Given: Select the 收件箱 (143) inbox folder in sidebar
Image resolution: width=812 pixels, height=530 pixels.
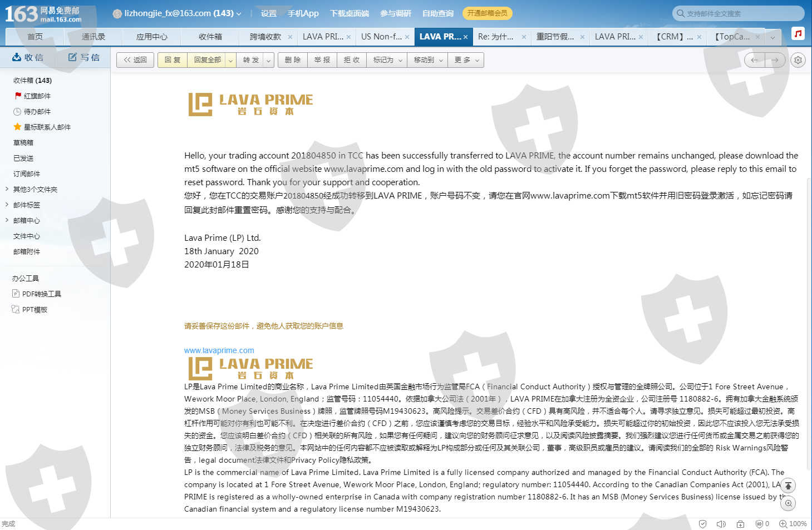Looking at the screenshot, I should tap(32, 80).
